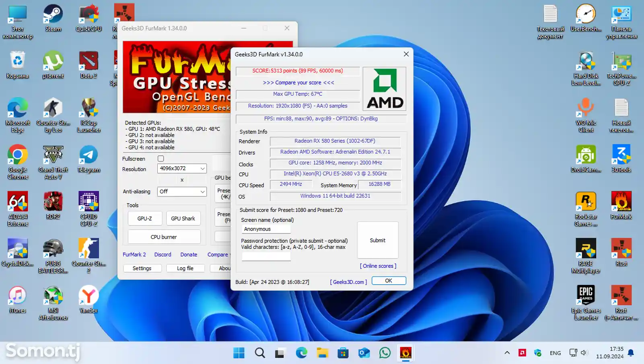Open FurMark Settings button
Screen dimensions: 644x364
(x=142, y=268)
